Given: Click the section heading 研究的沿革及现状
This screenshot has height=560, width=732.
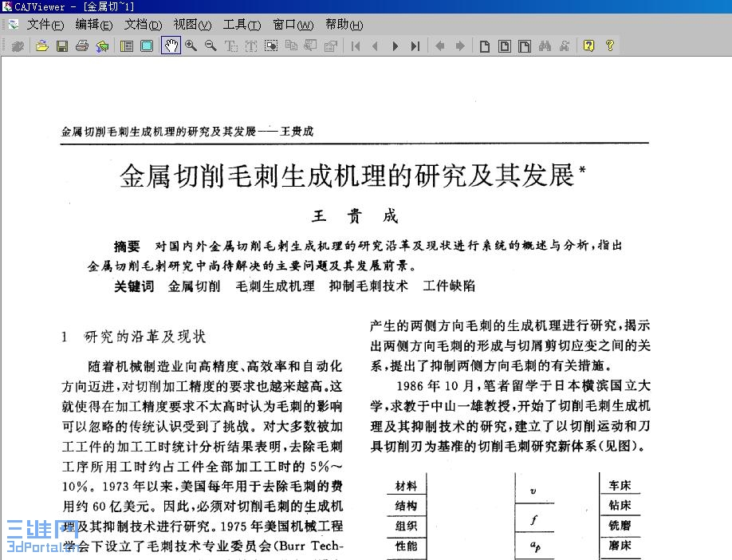Looking at the screenshot, I should coord(144,337).
